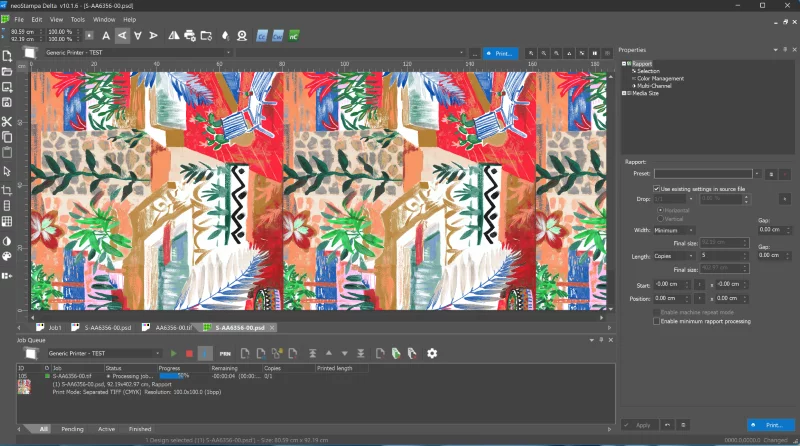Open Job Queue settings gear icon
This screenshot has width=800, height=446.
(432, 353)
